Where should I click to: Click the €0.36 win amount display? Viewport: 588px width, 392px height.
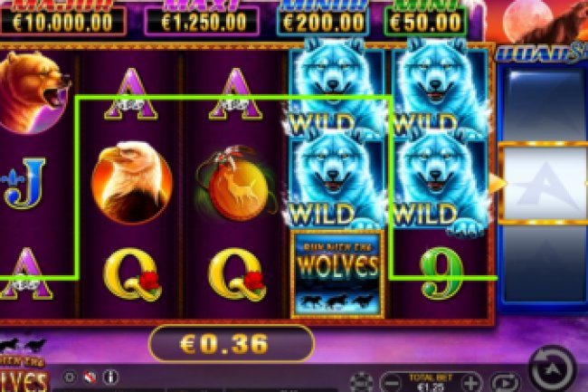point(232,344)
